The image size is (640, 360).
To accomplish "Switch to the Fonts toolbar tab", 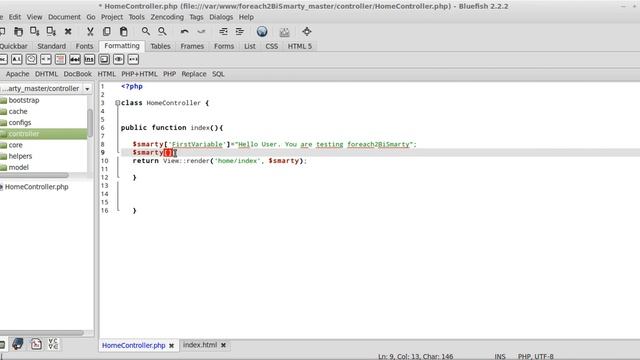I will 84,46.
